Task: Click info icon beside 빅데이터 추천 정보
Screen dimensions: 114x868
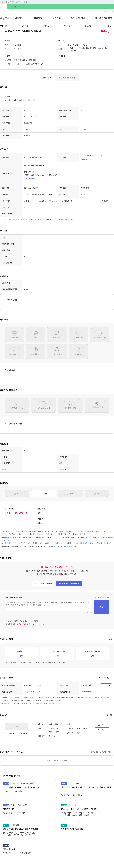Action: 19,776
